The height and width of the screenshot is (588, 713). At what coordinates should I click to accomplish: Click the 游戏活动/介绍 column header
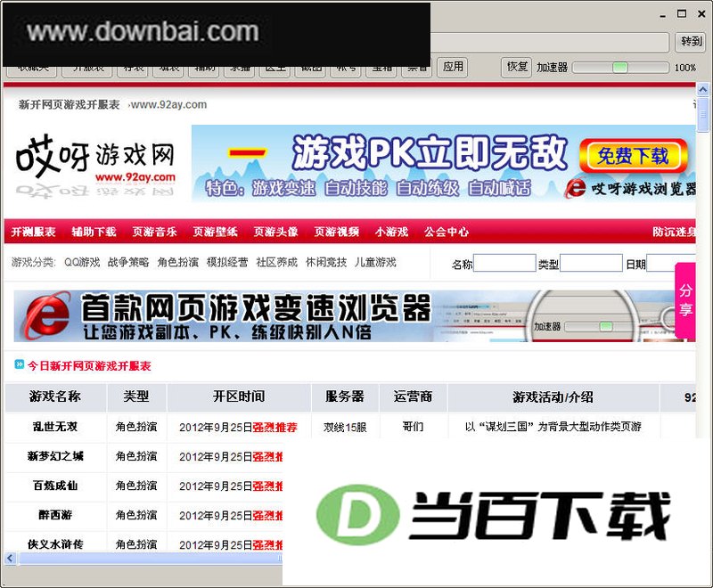coord(553,397)
